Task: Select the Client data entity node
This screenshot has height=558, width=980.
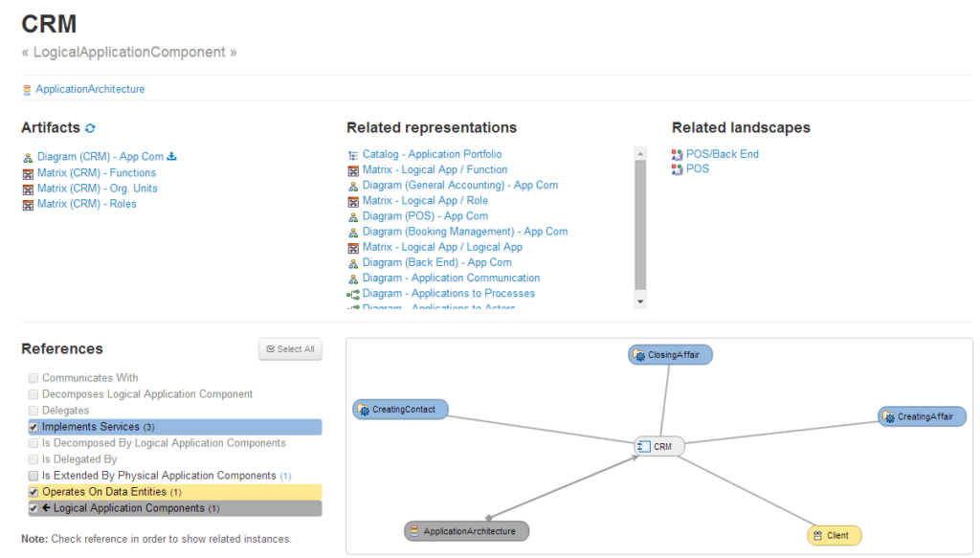Action: pos(834,535)
